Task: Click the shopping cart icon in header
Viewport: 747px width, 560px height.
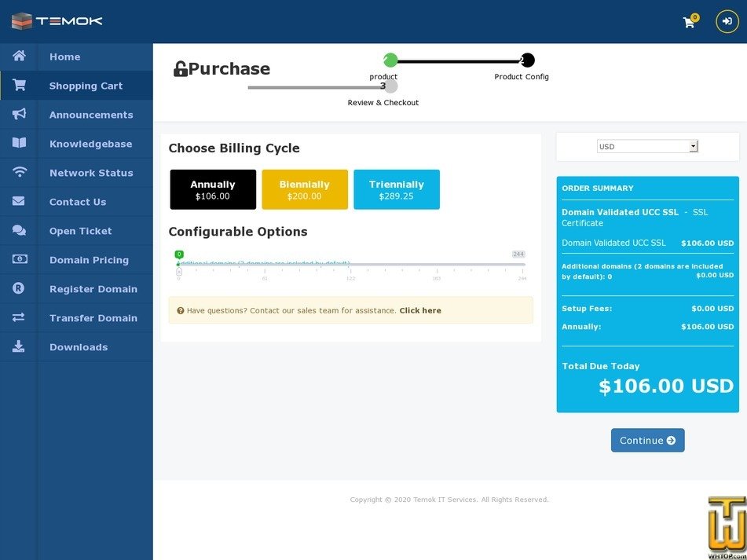Action: tap(689, 22)
